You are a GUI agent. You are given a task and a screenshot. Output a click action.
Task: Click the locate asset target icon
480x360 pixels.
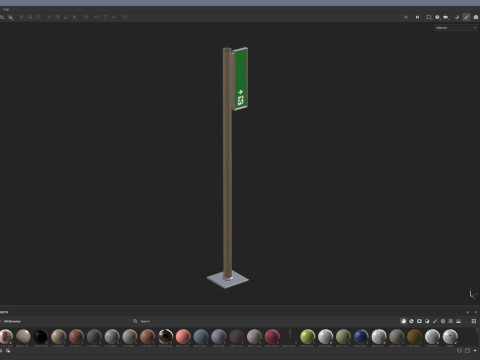tap(459, 351)
